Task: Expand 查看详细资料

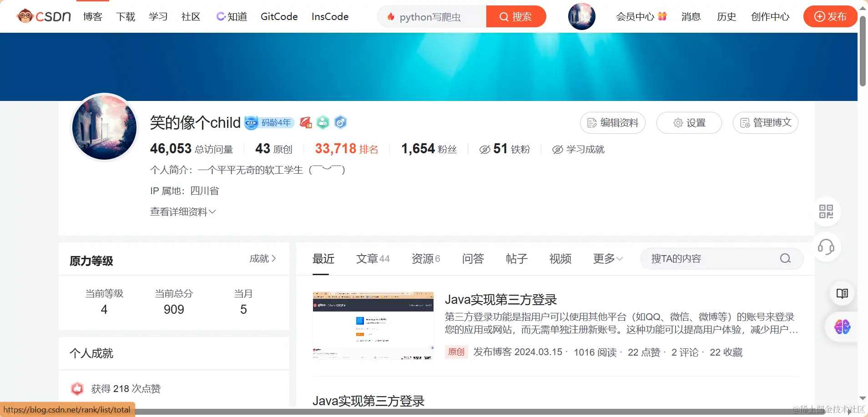Action: [183, 211]
